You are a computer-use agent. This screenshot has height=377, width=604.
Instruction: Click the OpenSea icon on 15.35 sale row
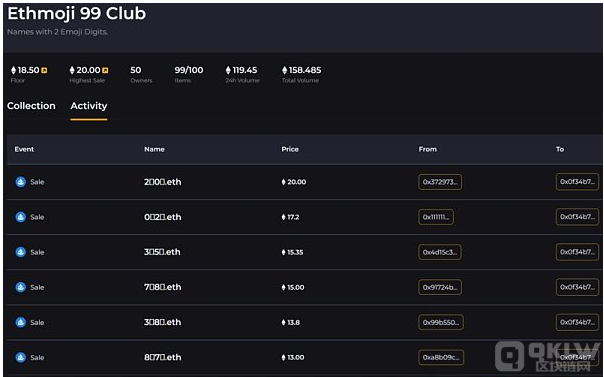point(20,252)
